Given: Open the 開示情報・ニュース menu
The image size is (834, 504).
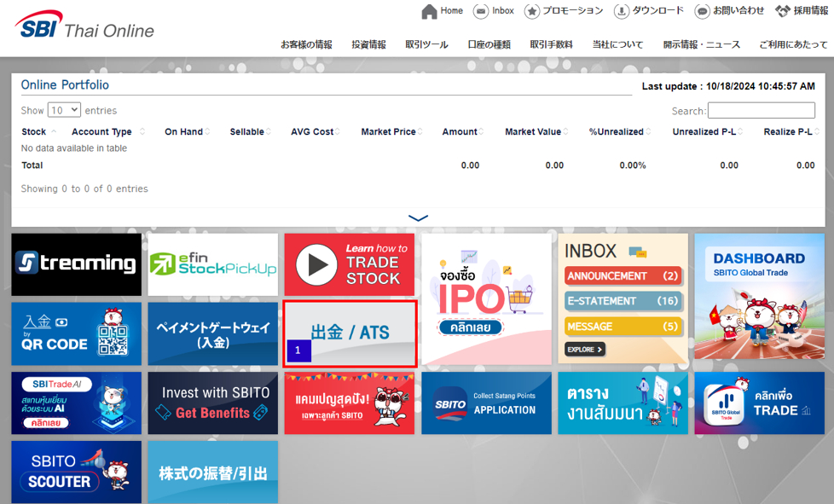Looking at the screenshot, I should tap(701, 44).
